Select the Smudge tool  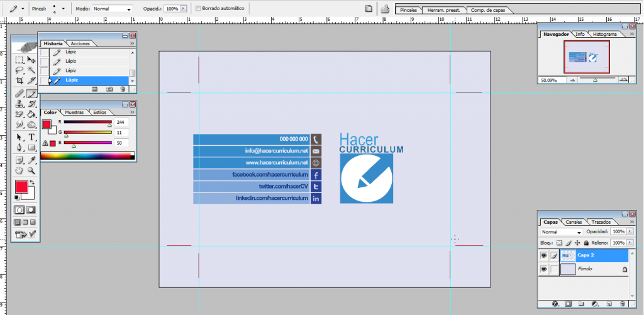pos(19,124)
